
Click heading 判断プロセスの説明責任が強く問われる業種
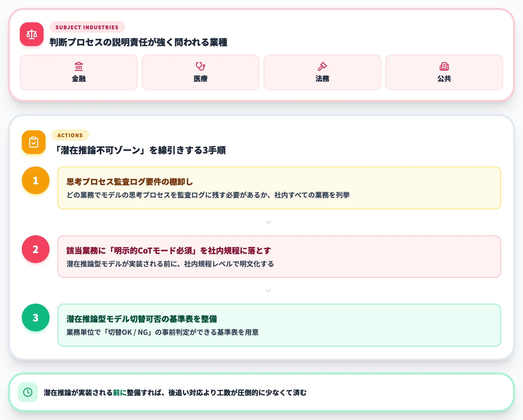point(138,42)
